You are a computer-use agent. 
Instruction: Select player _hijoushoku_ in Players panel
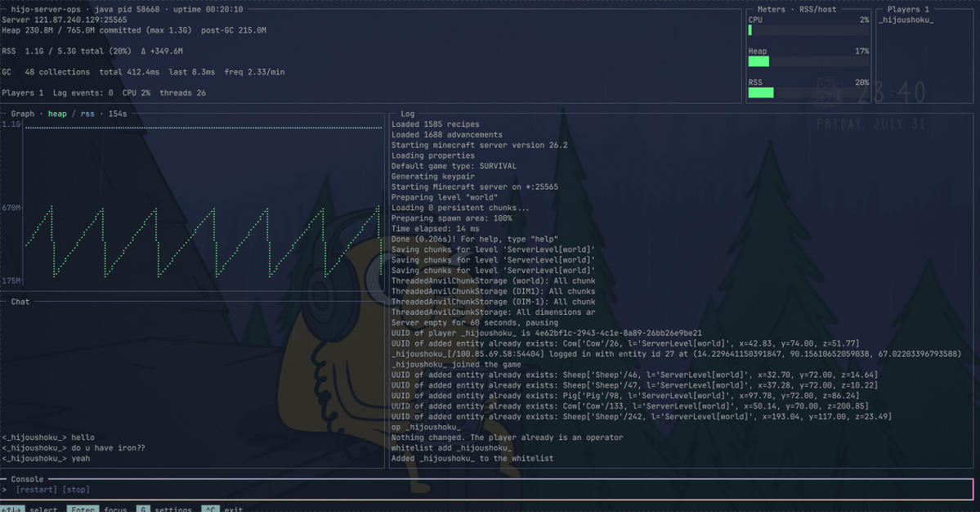[906, 20]
